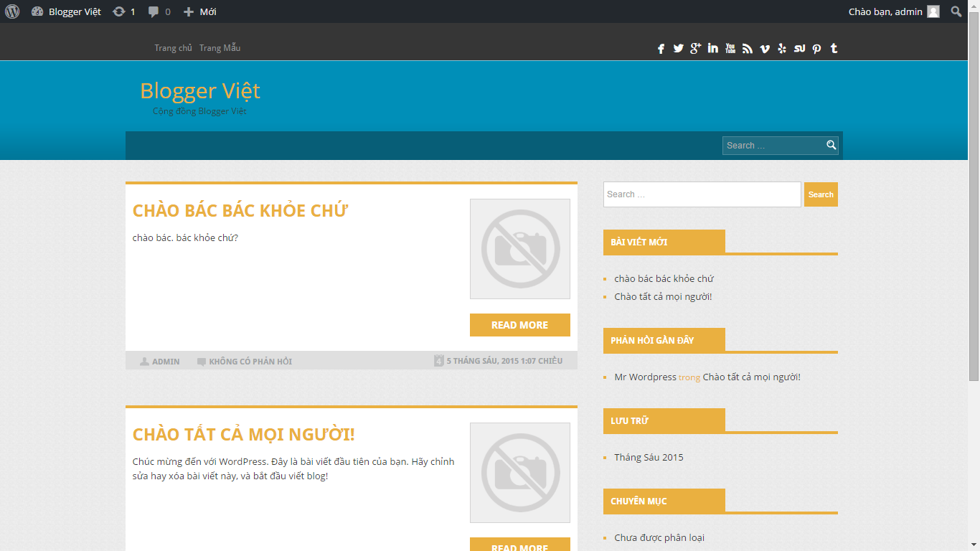The width and height of the screenshot is (980, 551).
Task: Click excerpt starting 'Chúc mừng đến với WordPress'
Action: pos(293,468)
